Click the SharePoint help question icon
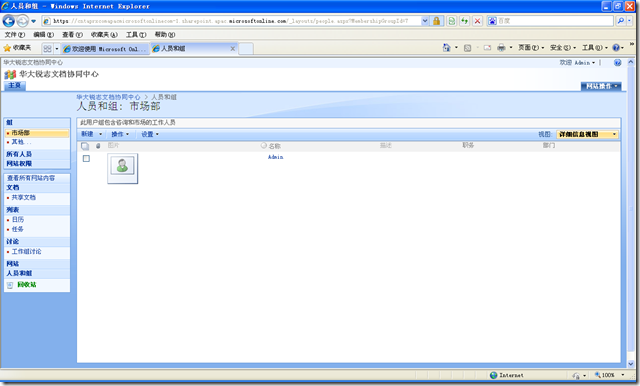This screenshot has width=640, height=386. point(618,62)
